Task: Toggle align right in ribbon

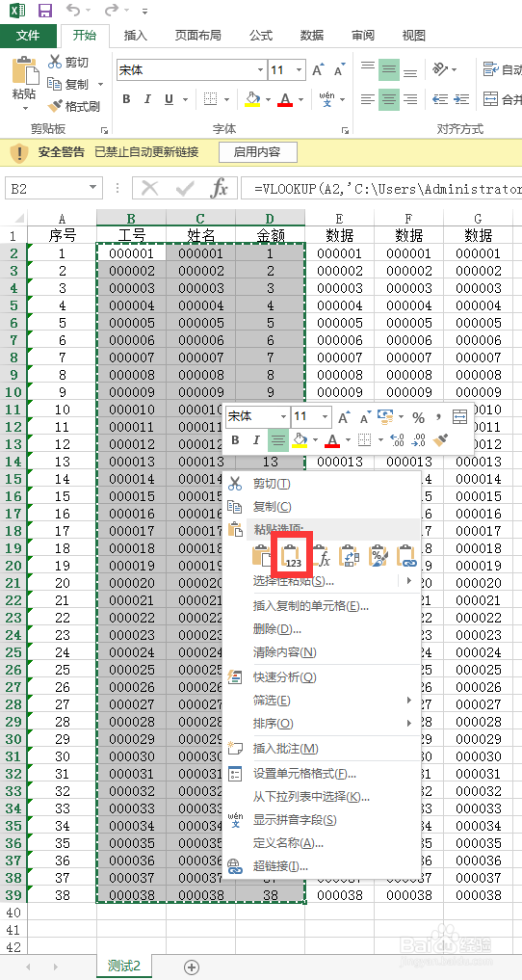Action: coord(410,98)
